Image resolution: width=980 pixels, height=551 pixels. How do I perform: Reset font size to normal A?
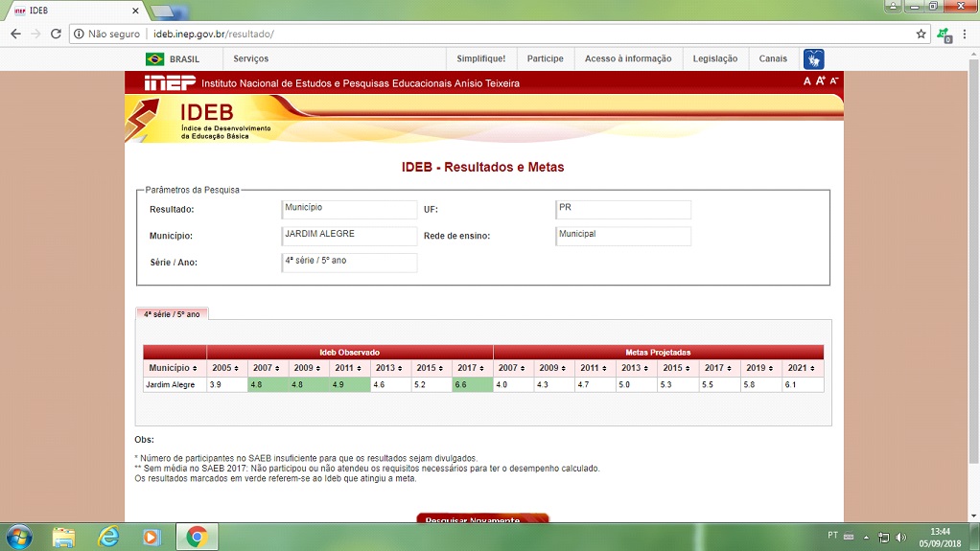pyautogui.click(x=806, y=81)
